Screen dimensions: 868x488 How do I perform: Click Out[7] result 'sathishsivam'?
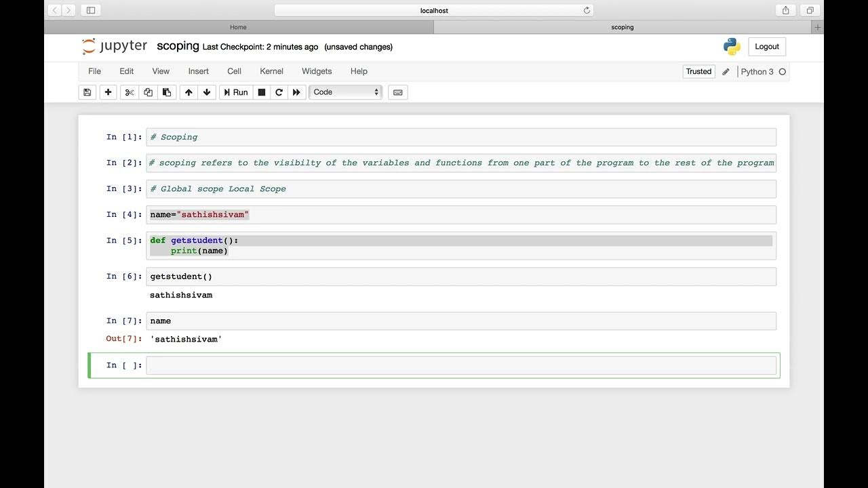point(186,339)
